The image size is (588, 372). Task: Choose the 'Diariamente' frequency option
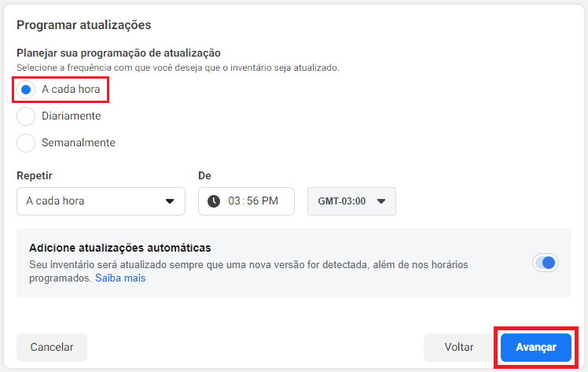(26, 116)
